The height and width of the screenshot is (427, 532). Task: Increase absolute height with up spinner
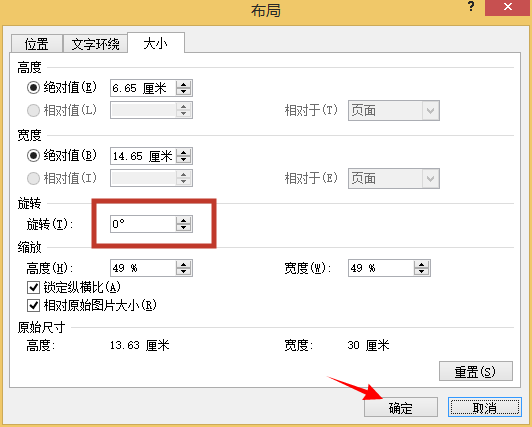pyautogui.click(x=184, y=84)
